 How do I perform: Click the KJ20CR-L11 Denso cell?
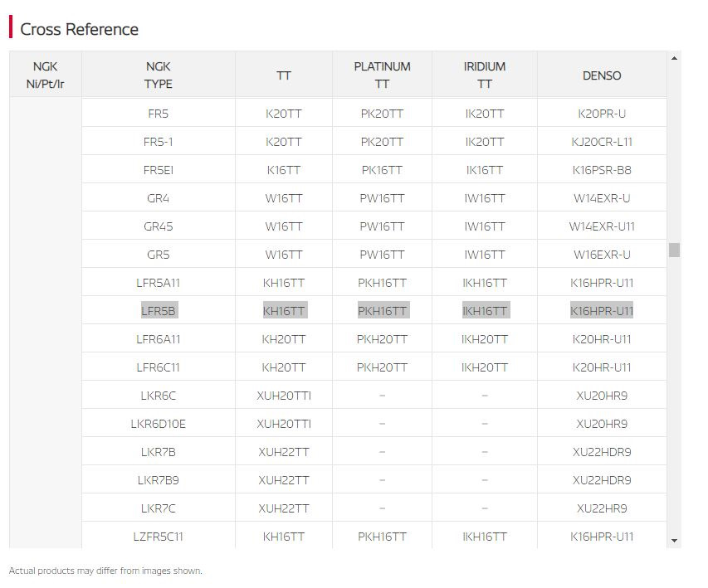[602, 142]
